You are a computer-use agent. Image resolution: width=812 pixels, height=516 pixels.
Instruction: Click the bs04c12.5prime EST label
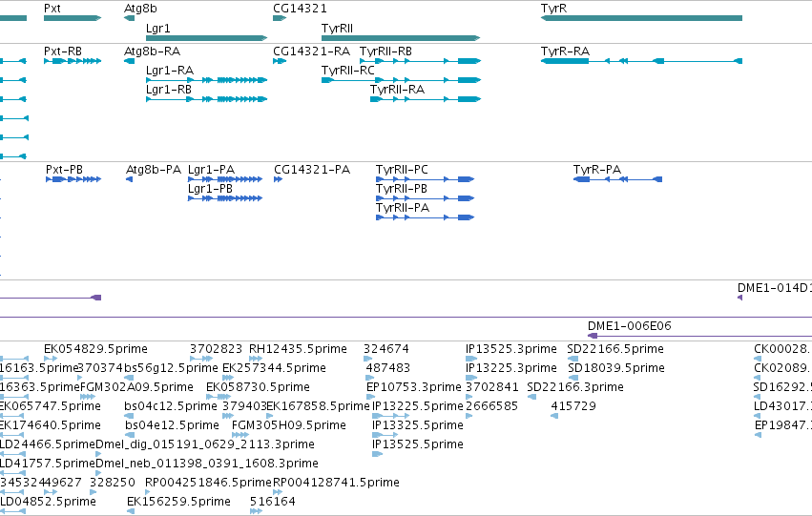[x=171, y=406]
